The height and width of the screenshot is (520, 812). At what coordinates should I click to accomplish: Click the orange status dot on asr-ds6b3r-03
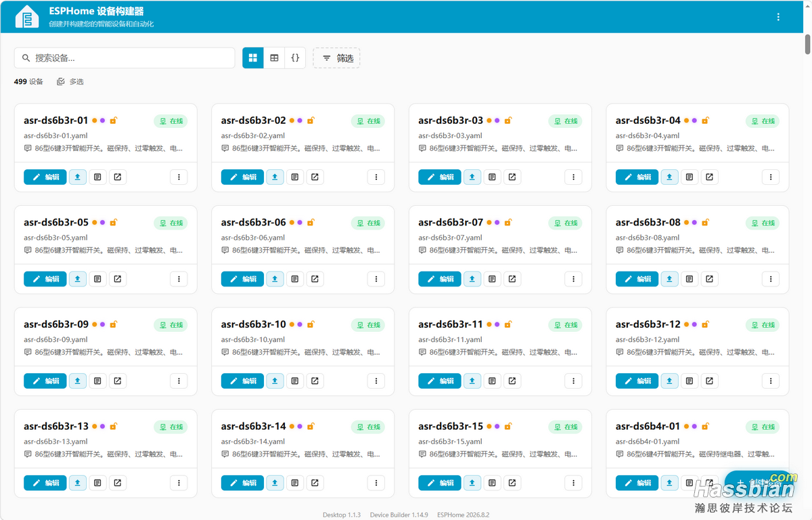pos(489,121)
